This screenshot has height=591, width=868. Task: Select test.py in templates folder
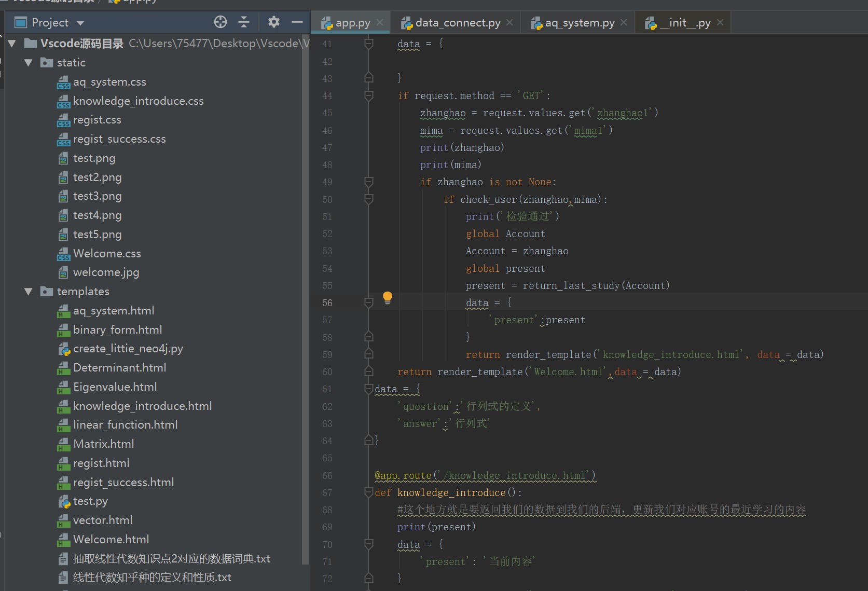tap(90, 501)
